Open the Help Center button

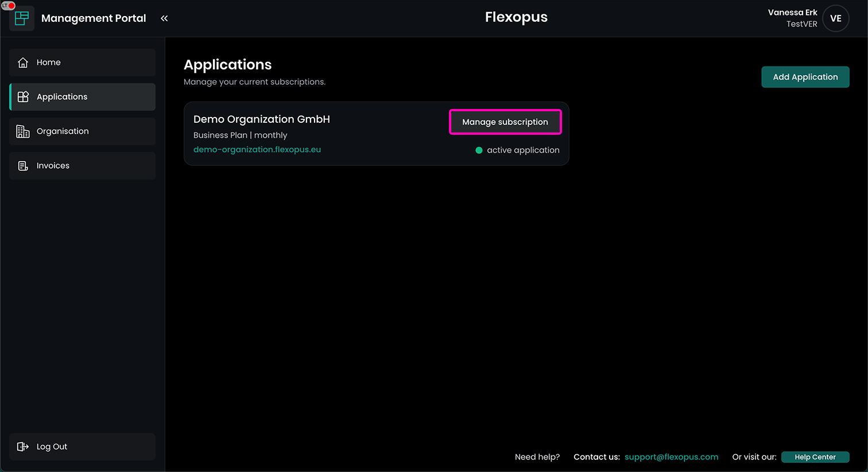tap(815, 457)
